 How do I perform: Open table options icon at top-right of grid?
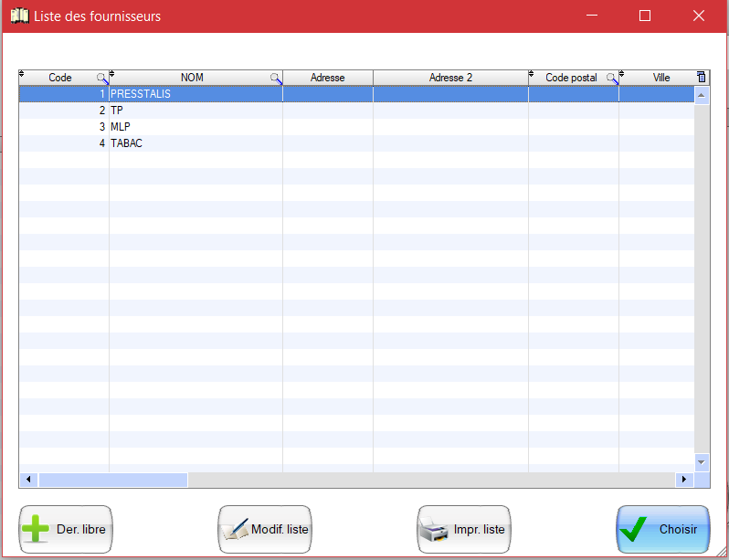point(702,78)
